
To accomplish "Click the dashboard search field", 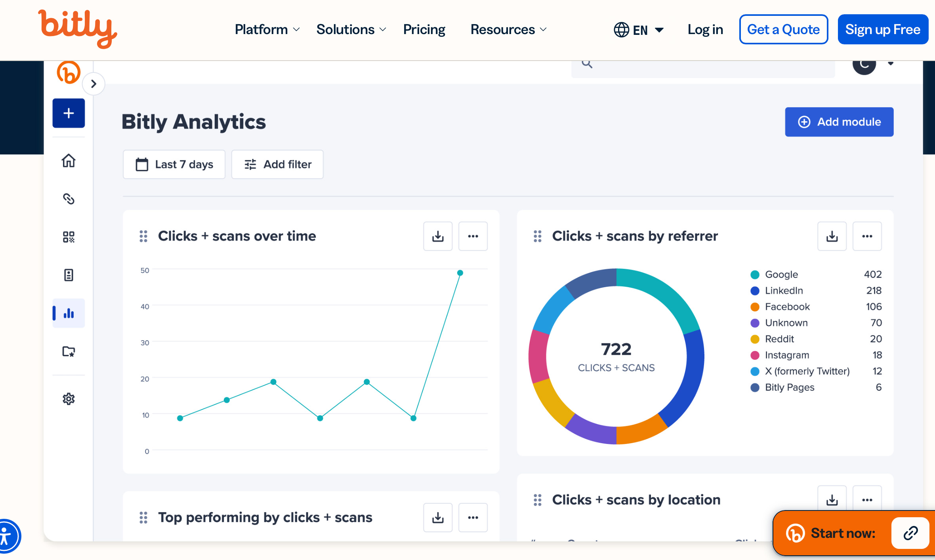I will [703, 69].
